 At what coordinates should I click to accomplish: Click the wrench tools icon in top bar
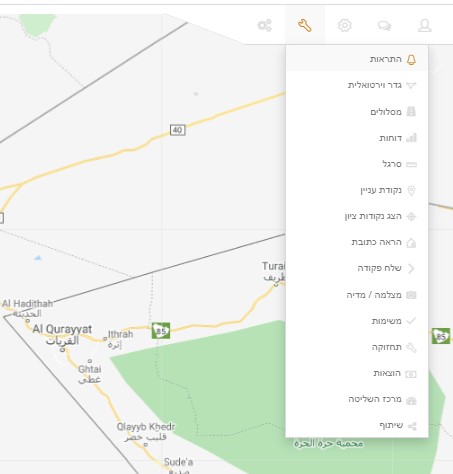click(305, 25)
